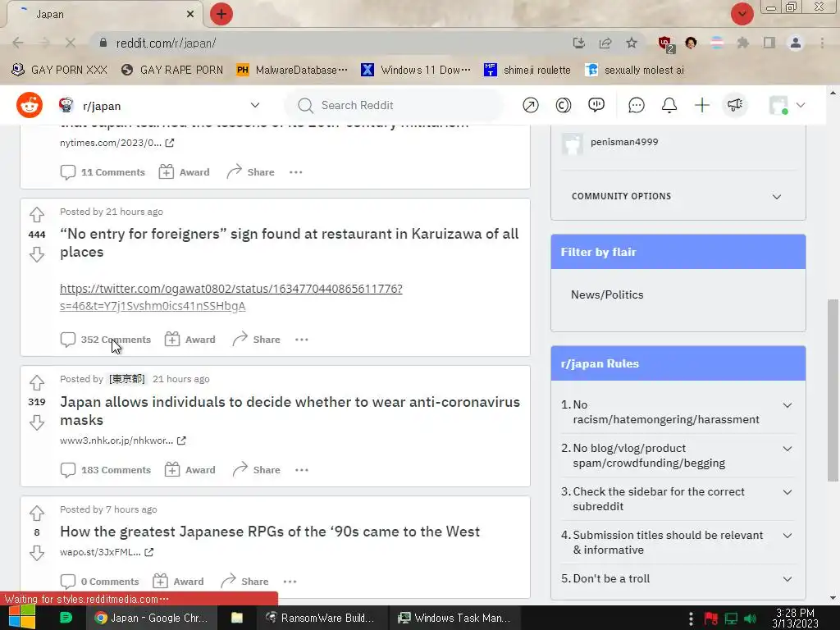Click the Chrome share page icon
This screenshot has height=630, width=840.
point(605,43)
